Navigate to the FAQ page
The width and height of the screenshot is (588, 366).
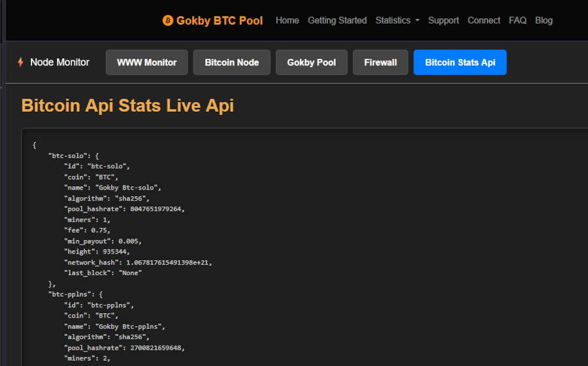coord(517,20)
